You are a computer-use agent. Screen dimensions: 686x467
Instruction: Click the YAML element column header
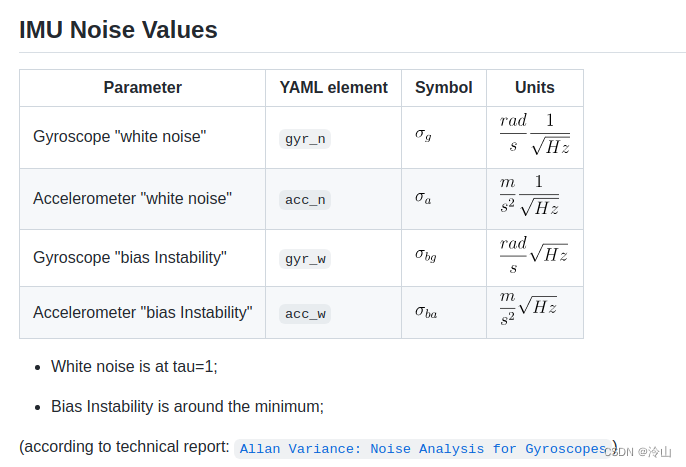[x=333, y=88]
